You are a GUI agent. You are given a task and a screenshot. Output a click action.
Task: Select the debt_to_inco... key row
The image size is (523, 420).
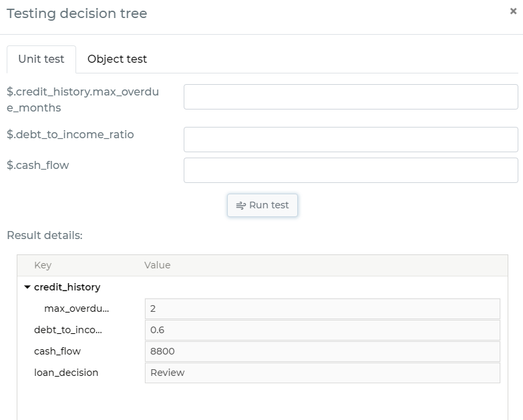coord(68,330)
